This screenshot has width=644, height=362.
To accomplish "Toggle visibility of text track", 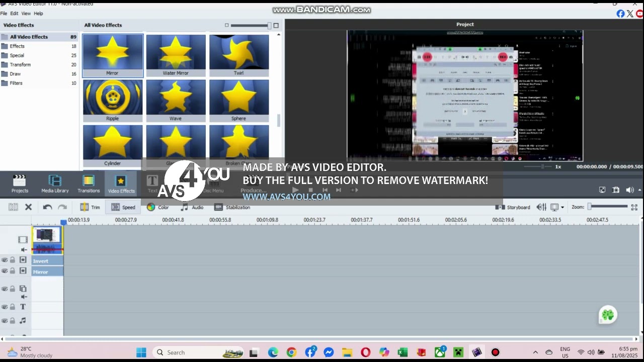I will [4, 307].
